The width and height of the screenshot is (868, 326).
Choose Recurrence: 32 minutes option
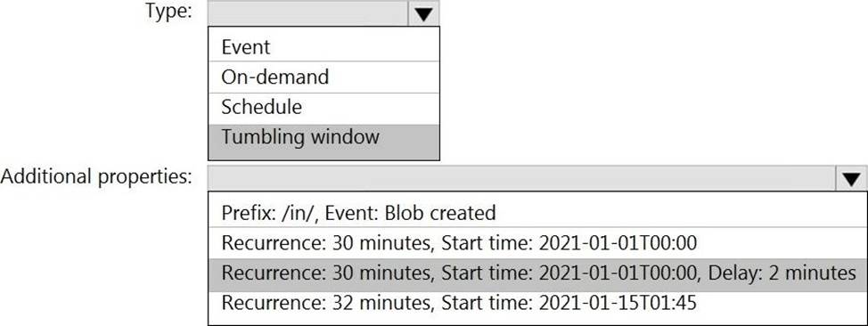(x=537, y=303)
